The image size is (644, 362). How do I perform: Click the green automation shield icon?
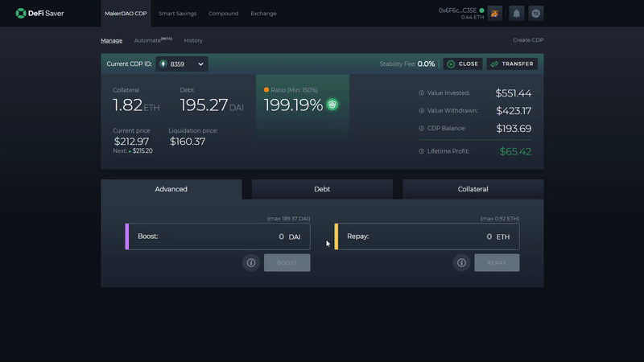332,105
